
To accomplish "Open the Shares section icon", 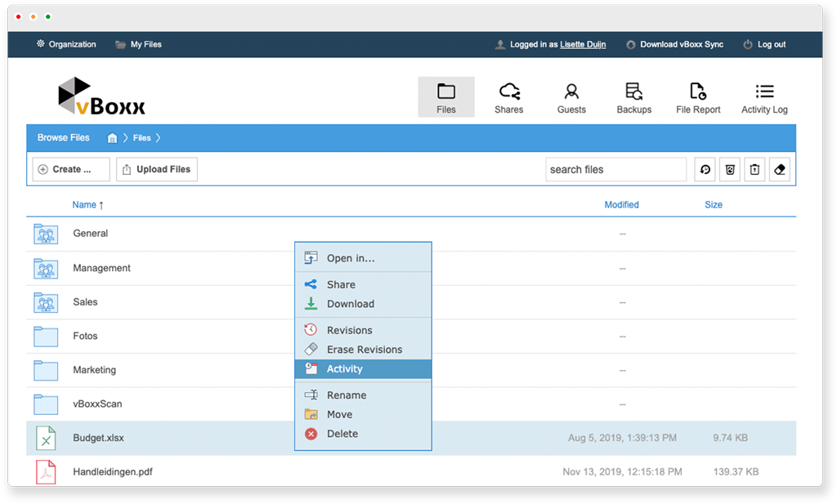I will (508, 91).
